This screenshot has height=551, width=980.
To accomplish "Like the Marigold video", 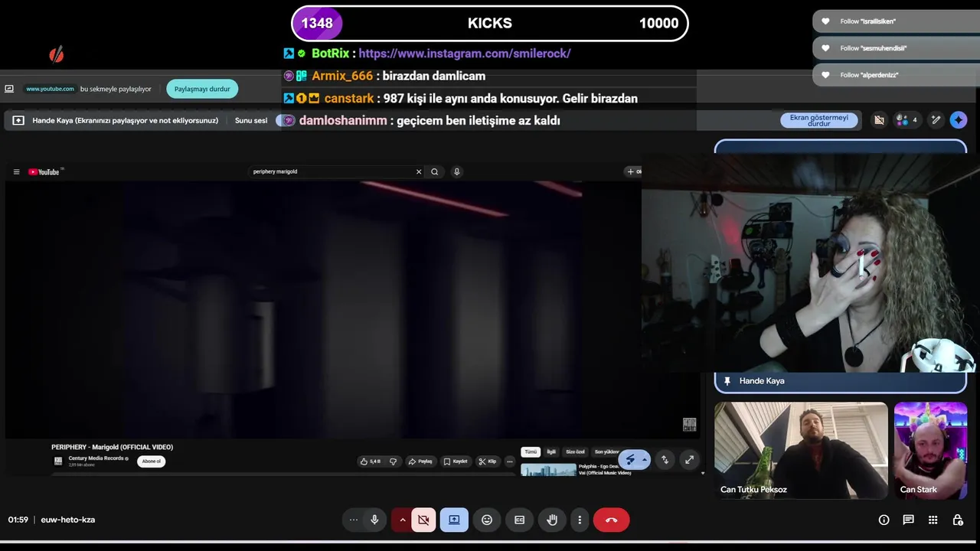I will point(371,461).
